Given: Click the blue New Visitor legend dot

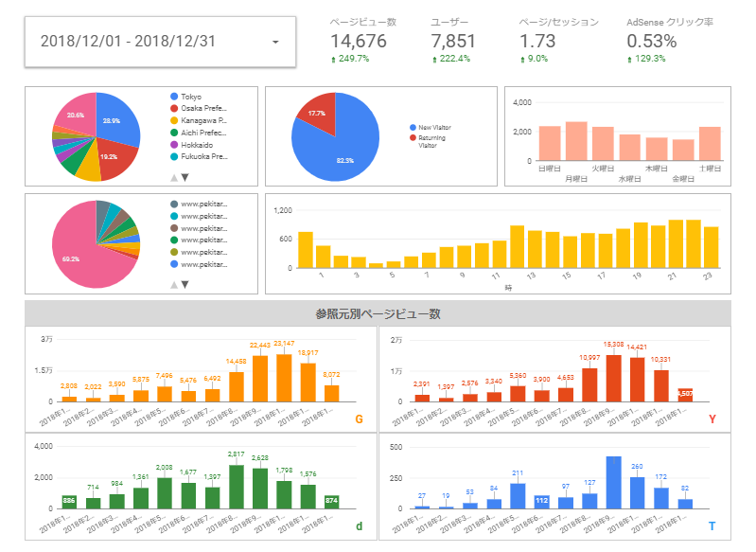Looking at the screenshot, I should [x=413, y=128].
